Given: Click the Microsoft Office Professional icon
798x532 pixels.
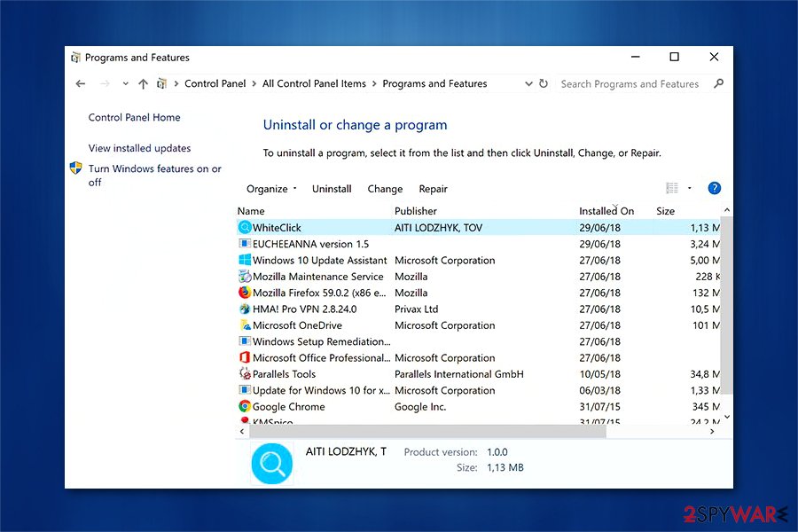Looking at the screenshot, I should [245, 357].
